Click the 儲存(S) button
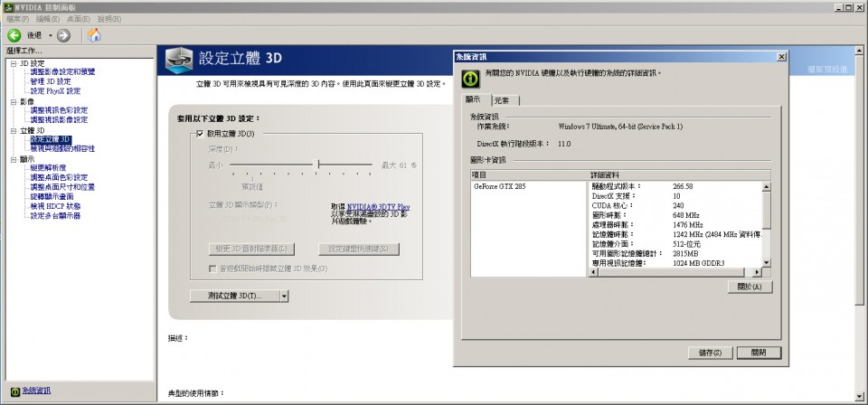This screenshot has width=868, height=405. 711,353
